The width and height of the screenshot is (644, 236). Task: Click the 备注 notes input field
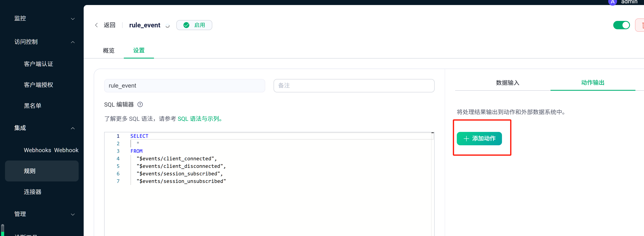pos(354,86)
